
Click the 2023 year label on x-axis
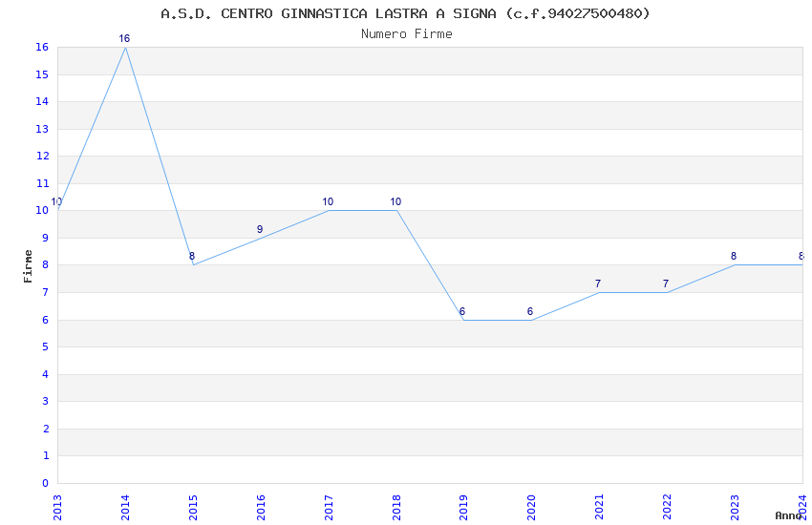[735, 508]
